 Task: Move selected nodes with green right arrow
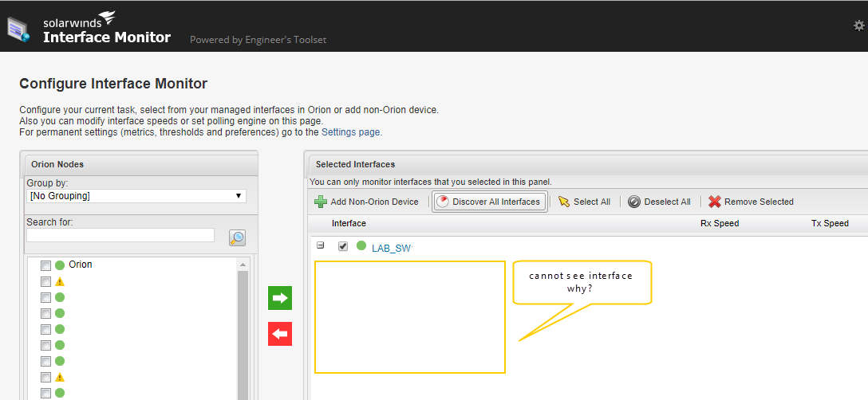point(280,298)
